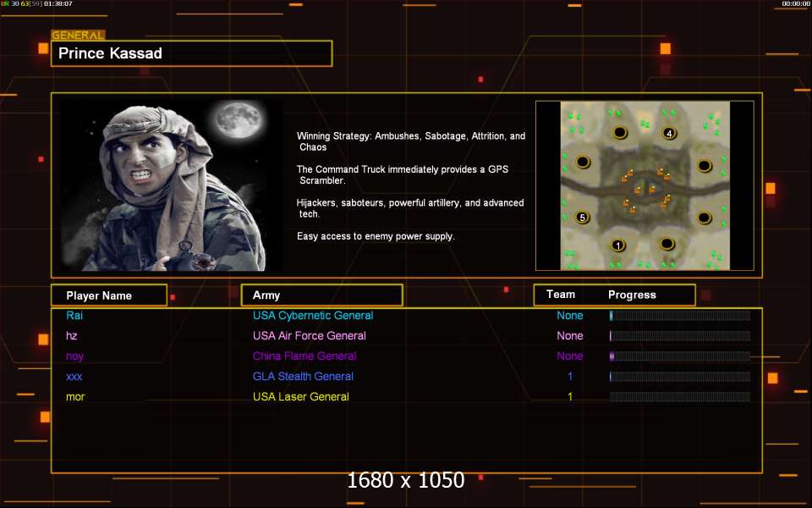Image resolution: width=812 pixels, height=508 pixels.
Task: Click hz's loading progress bar
Action: tap(680, 336)
